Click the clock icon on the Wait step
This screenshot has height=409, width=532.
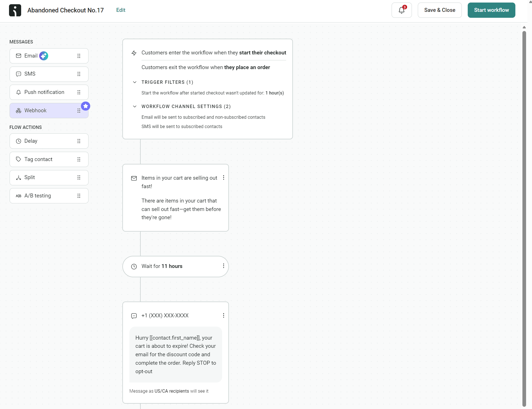coord(134,267)
